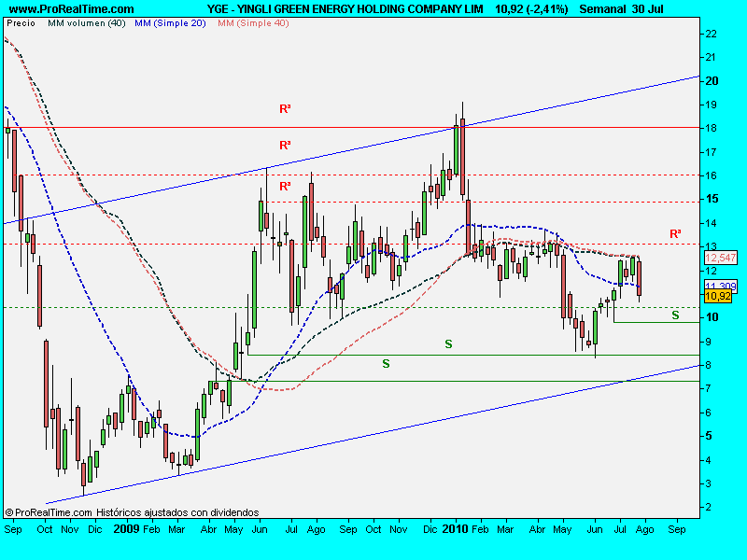The width and height of the screenshot is (747, 560).
Task: Click the y-axis price label 17
Action: 711,152
